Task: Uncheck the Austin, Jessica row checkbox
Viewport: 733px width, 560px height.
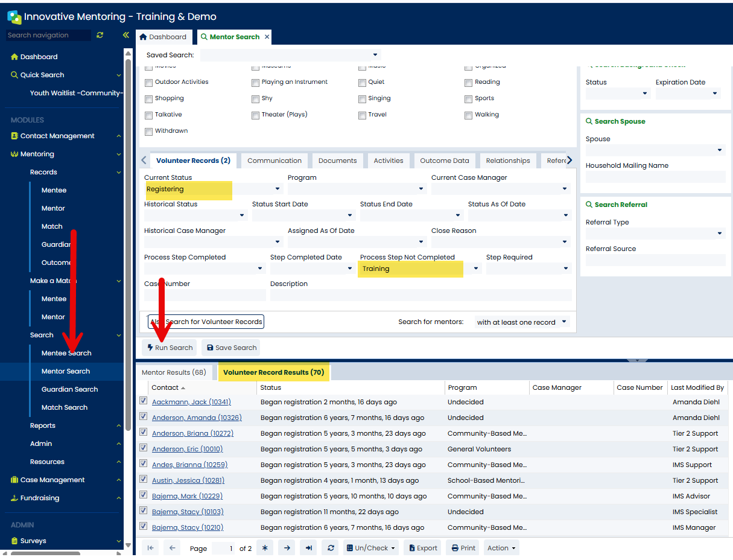Action: coord(143,479)
